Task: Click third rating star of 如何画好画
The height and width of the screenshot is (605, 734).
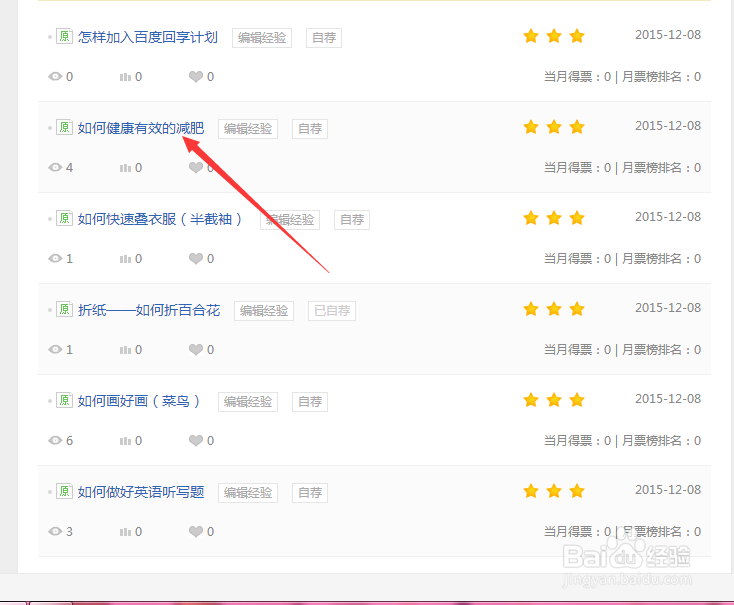Action: tap(577, 399)
